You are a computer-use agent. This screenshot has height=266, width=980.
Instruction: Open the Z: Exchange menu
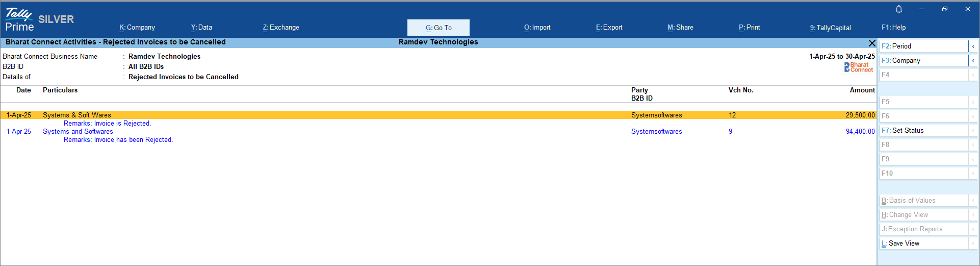tap(281, 28)
